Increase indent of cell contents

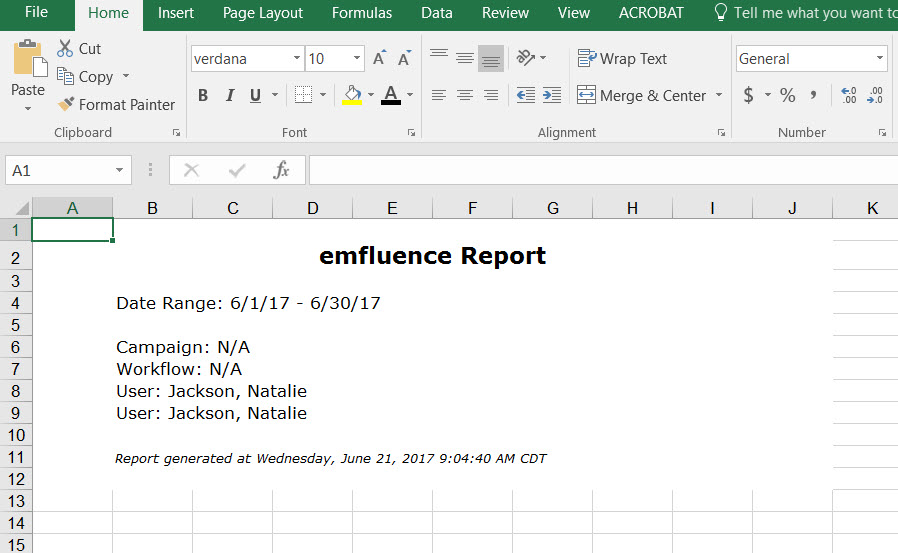tap(552, 95)
